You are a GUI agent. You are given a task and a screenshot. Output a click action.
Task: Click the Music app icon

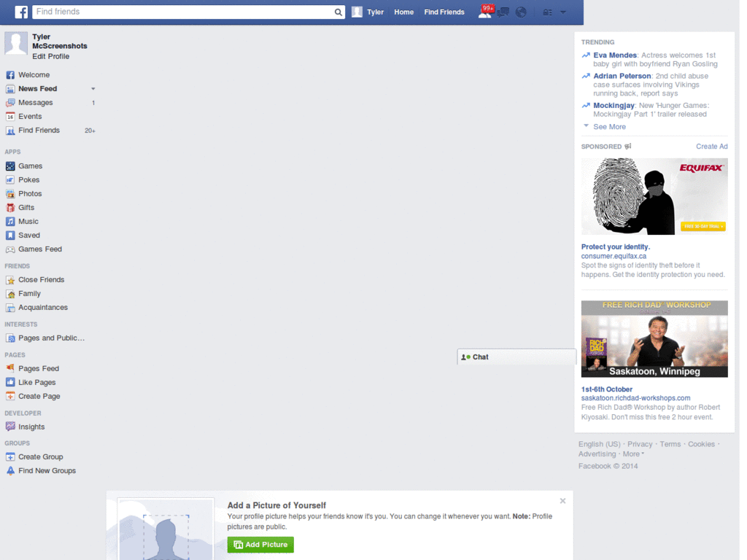pos(10,222)
